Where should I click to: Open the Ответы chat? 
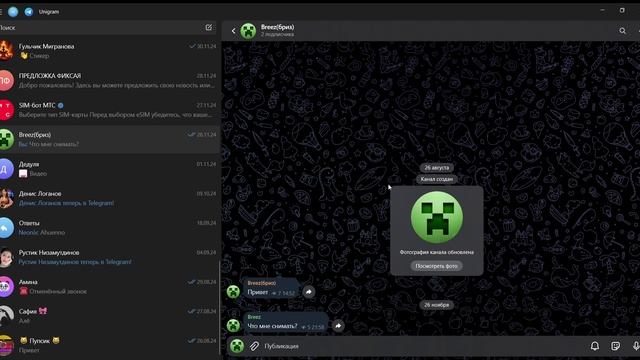point(109,227)
